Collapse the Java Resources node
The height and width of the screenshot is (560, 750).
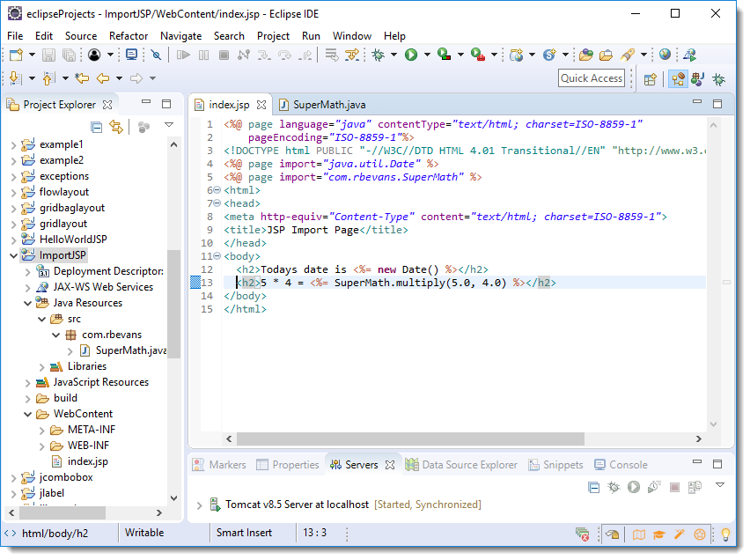(x=28, y=304)
